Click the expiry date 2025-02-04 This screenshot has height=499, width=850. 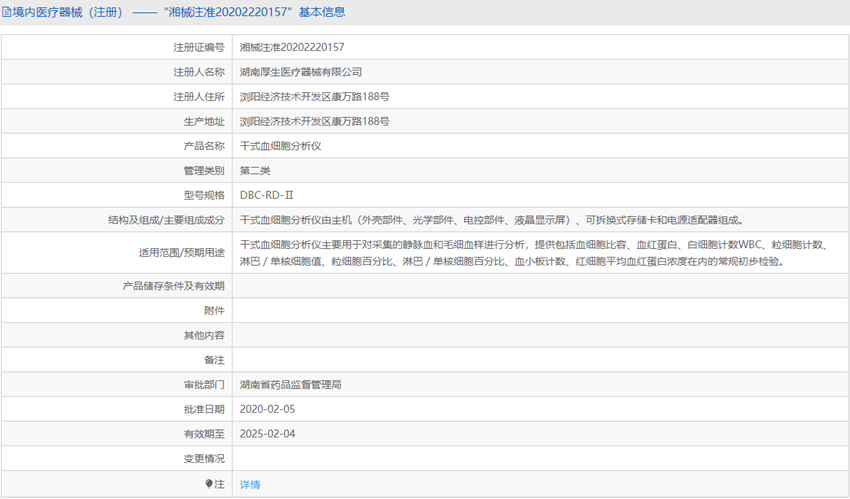pos(268,434)
